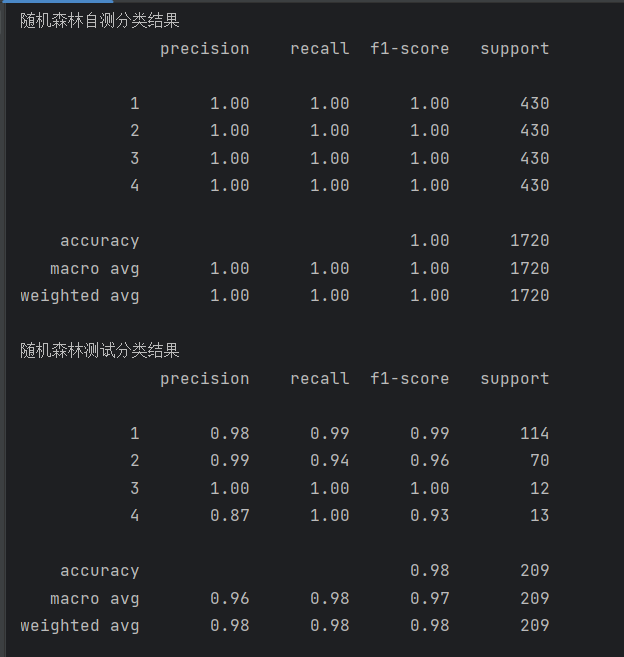Click weighted avg precision 0.98 in 测试 table
The image size is (624, 657).
(x=230, y=626)
